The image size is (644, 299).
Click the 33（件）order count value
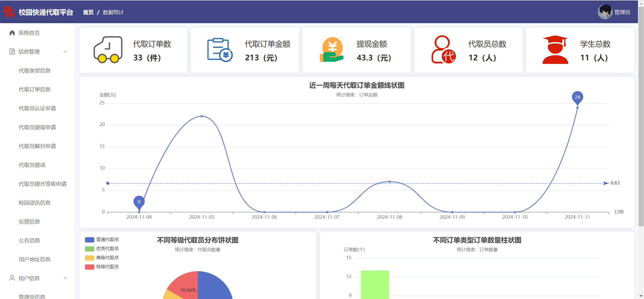[x=147, y=58]
